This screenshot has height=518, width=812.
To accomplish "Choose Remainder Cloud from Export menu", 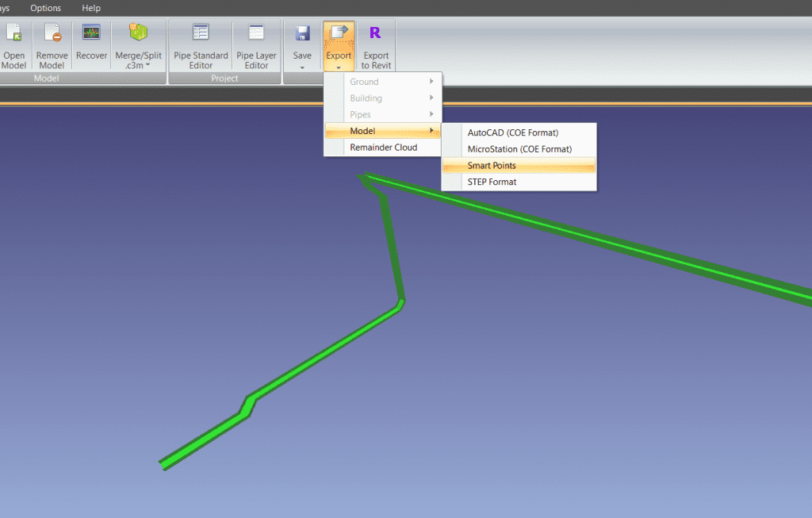I will [x=383, y=147].
